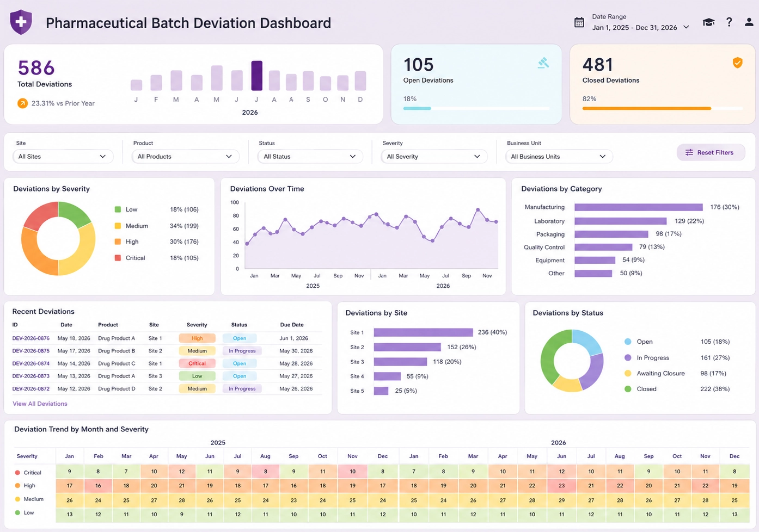759x532 pixels.
Task: Select the highlighted July bar in 2026 chart
Action: 256,76
